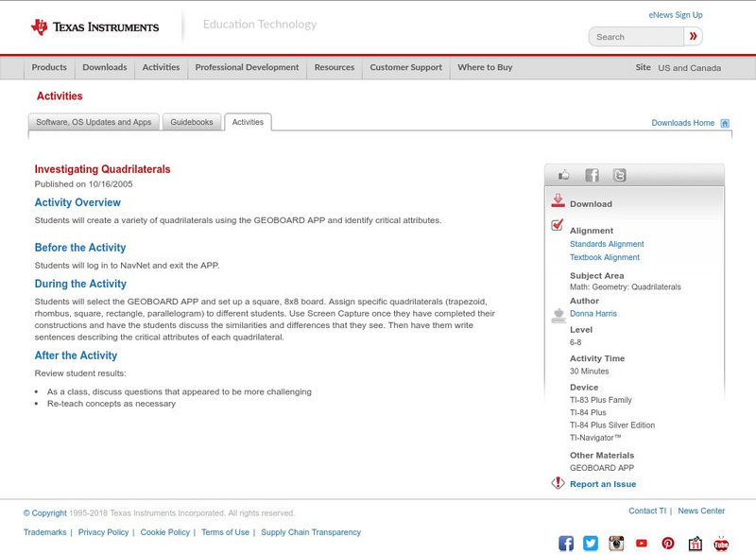Open the Trademarks link
Image resolution: width=756 pixels, height=555 pixels.
tap(44, 532)
